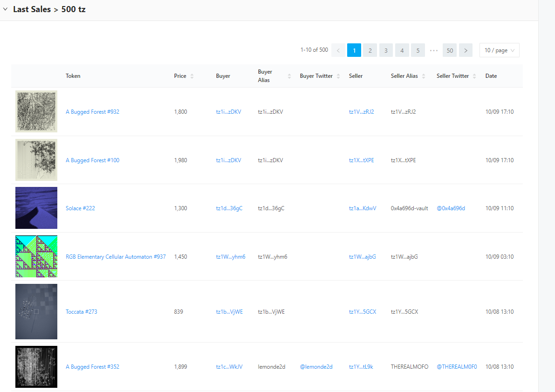
Task: Open Solace #222 token link
Action: (80, 208)
